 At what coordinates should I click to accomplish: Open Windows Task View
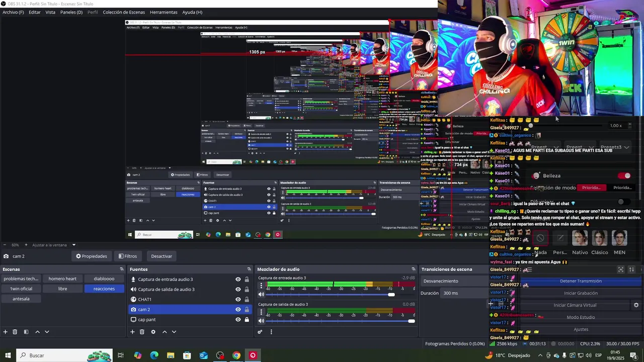[x=121, y=355]
